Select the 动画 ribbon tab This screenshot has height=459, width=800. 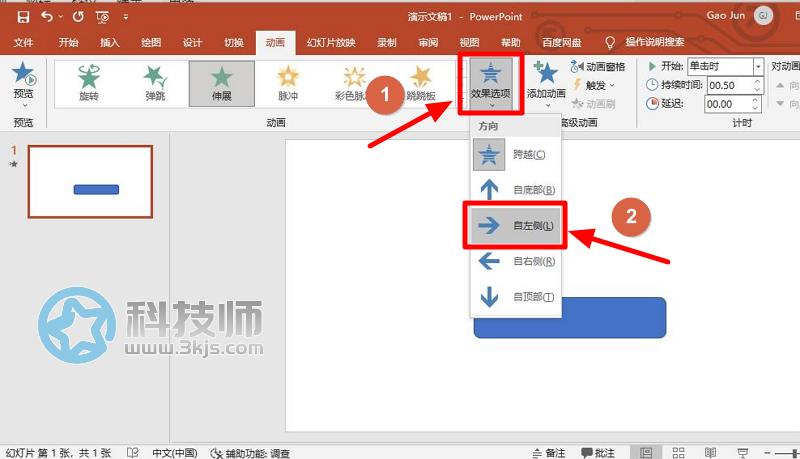click(x=276, y=43)
